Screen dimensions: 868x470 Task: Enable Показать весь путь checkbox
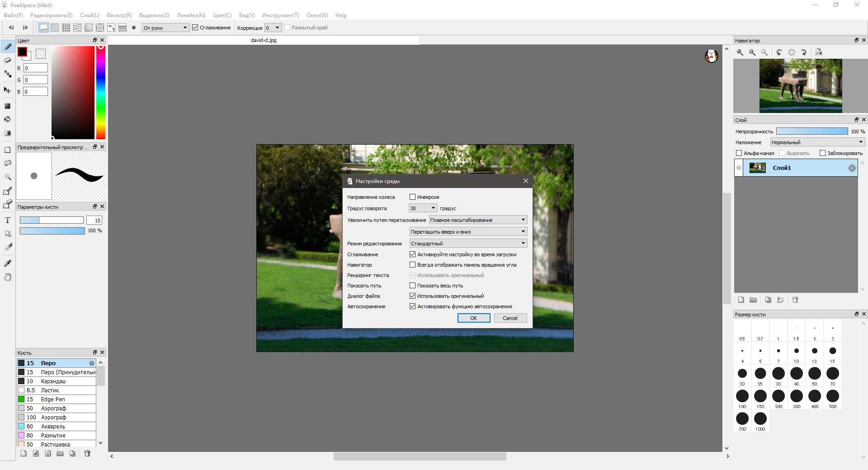(412, 286)
